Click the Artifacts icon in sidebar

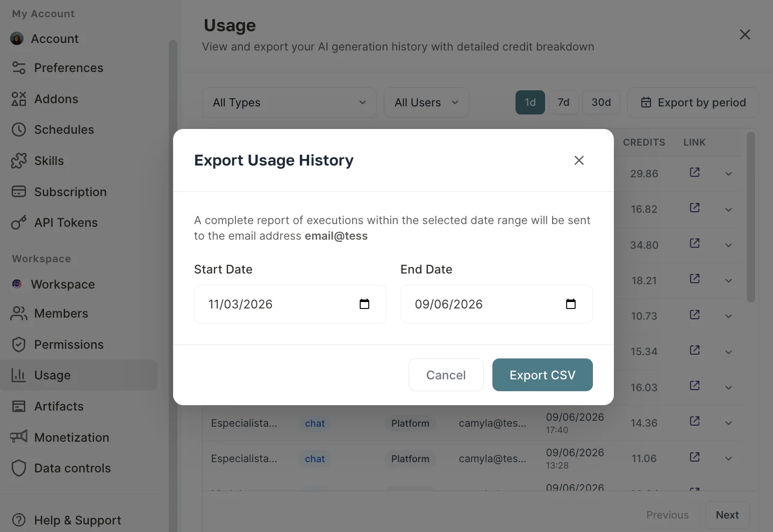pyautogui.click(x=19, y=406)
